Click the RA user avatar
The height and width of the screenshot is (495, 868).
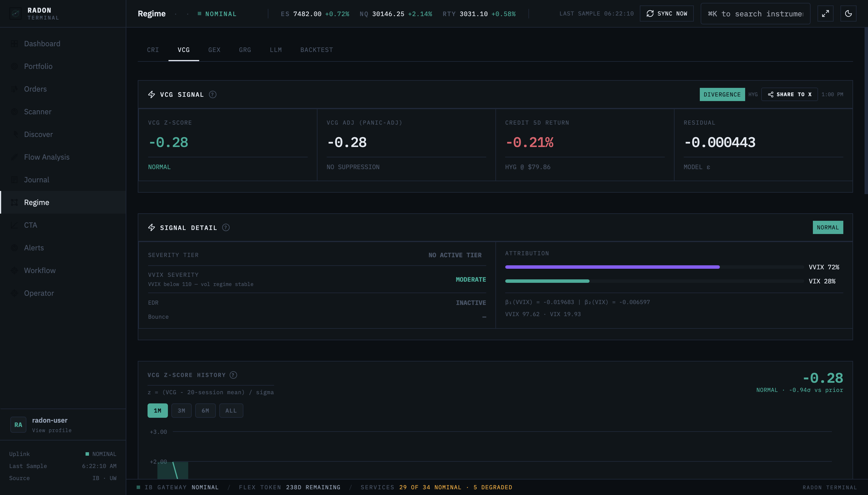coord(18,425)
